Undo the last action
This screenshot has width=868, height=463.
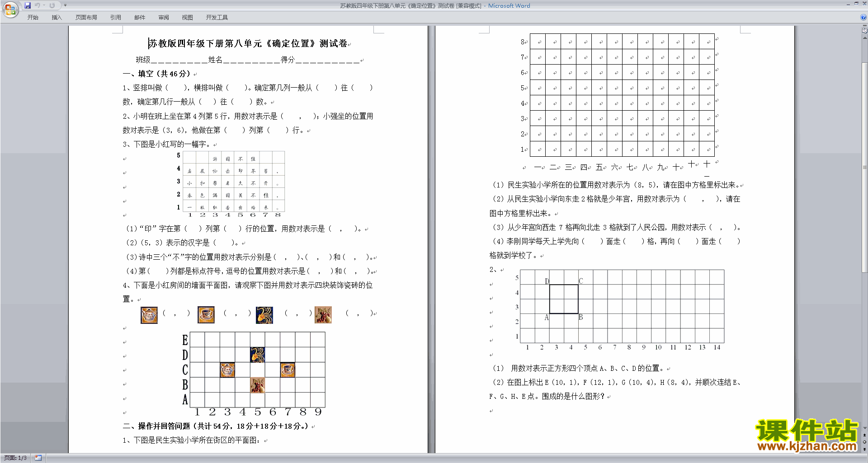pos(38,5)
